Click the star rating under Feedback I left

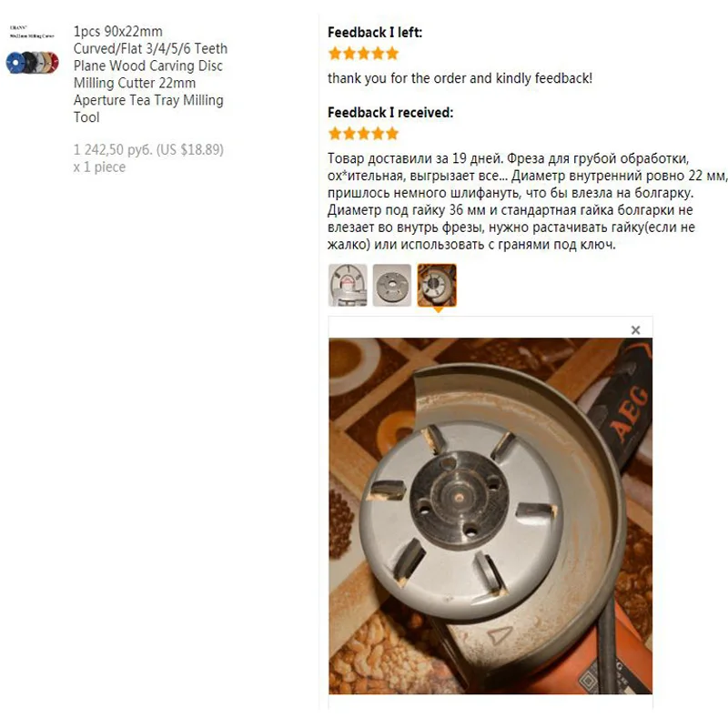pyautogui.click(x=363, y=54)
